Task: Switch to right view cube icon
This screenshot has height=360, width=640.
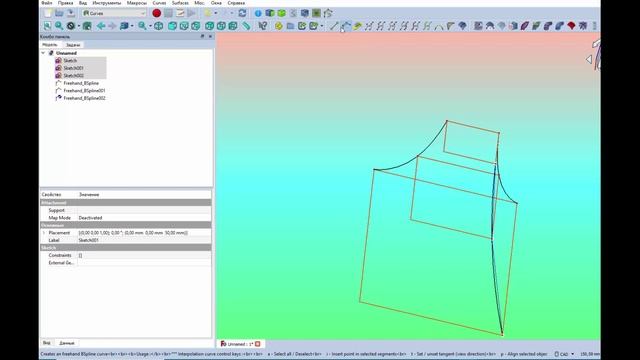Action: click(x=196, y=26)
